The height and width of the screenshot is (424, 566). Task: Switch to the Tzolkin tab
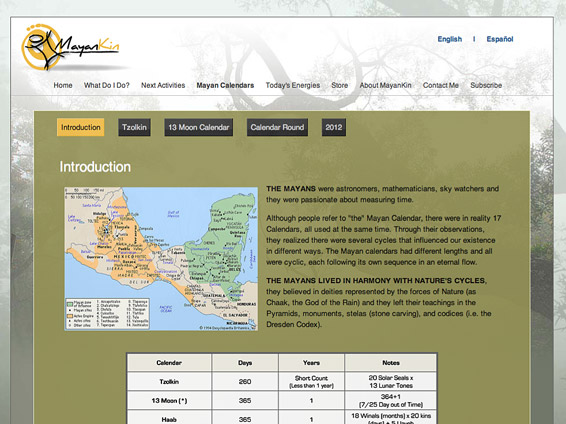tap(134, 127)
